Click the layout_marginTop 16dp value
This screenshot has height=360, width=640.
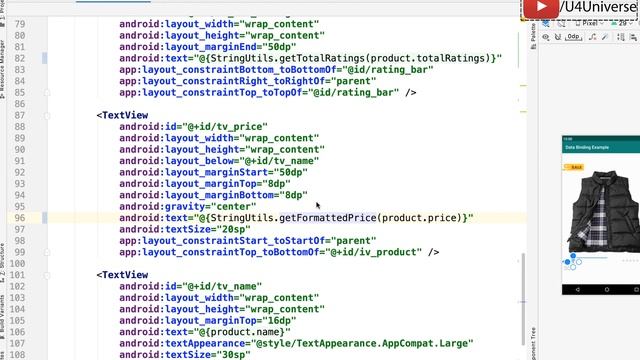tap(279, 320)
